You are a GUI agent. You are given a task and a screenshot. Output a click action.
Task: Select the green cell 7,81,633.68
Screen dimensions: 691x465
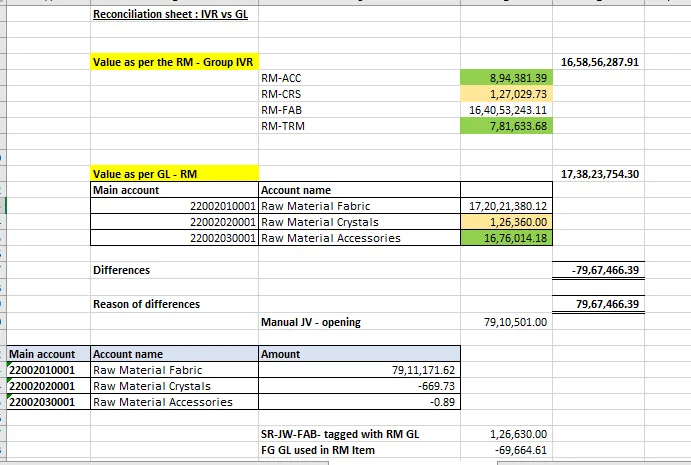[x=506, y=126]
